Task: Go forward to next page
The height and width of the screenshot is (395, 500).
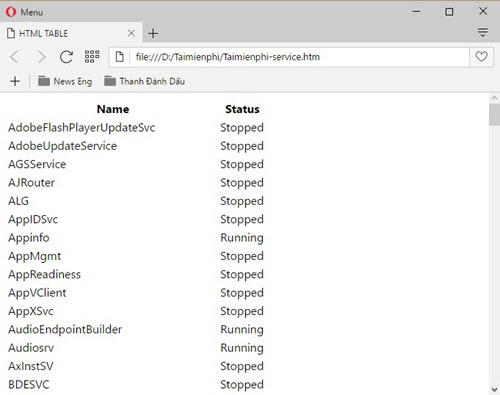Action: tap(41, 57)
